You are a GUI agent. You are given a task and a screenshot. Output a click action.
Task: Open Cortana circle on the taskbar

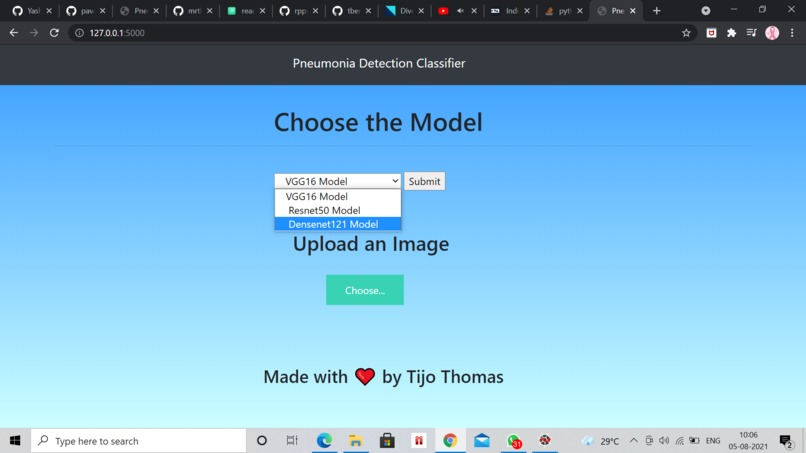[x=262, y=441]
